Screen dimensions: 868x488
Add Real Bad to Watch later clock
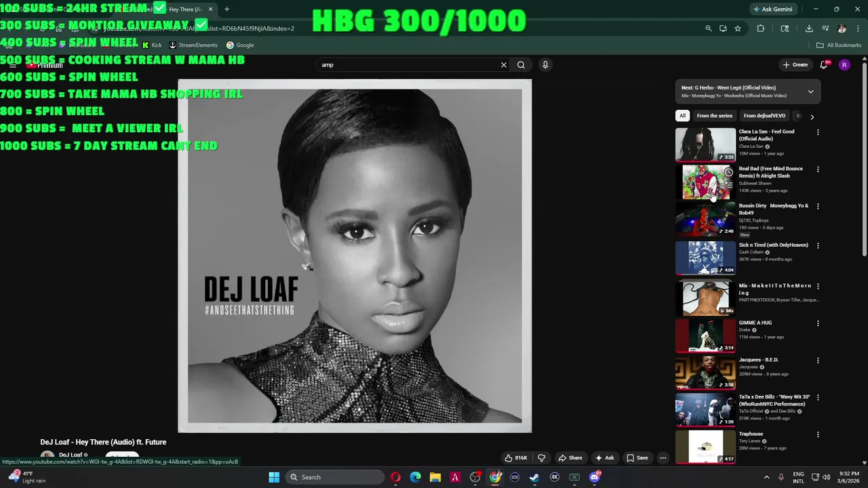(728, 172)
